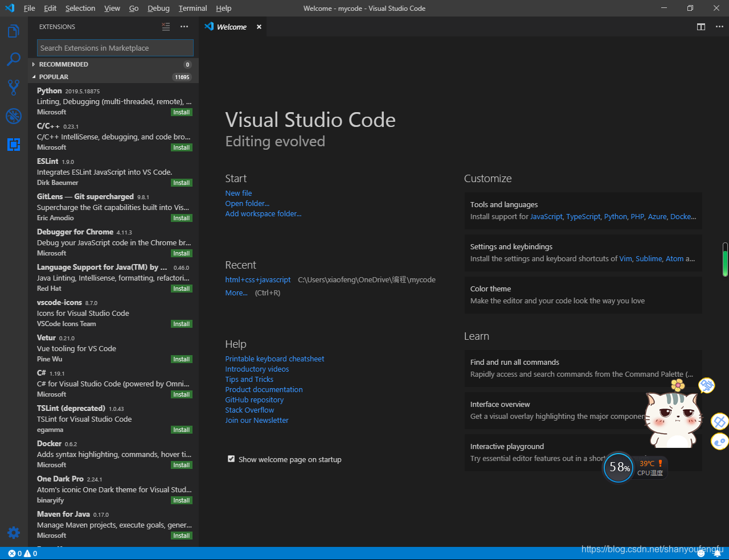Open Find and run all commands
Viewport: 729px width, 560px height.
coord(583,368)
